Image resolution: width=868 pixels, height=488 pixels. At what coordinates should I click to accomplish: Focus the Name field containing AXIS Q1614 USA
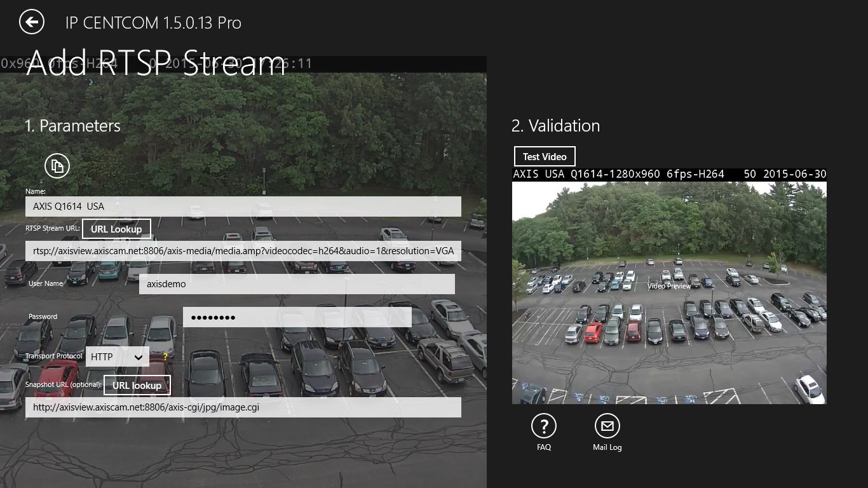tap(243, 207)
